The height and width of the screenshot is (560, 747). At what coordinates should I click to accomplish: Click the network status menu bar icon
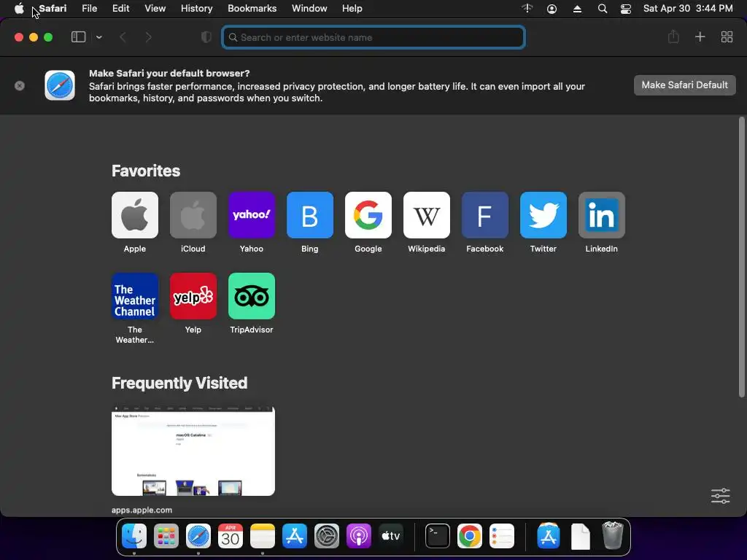pos(527,9)
